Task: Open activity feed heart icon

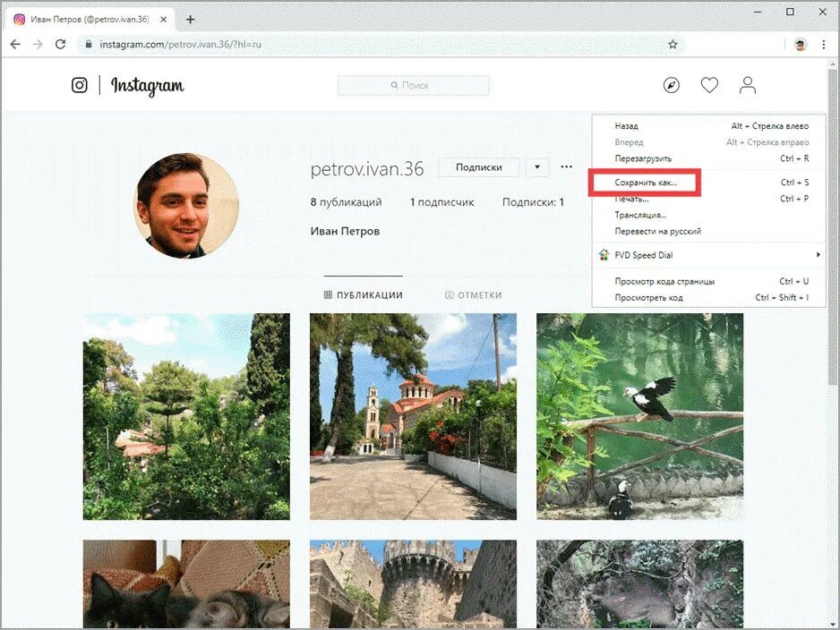Action: pos(709,85)
